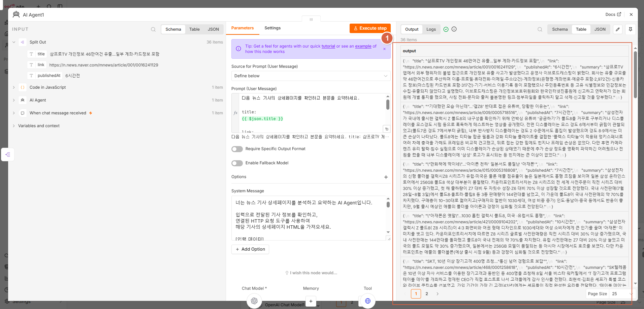This screenshot has width=644, height=309.
Task: Dismiss the agent tip banner
Action: click(x=384, y=49)
